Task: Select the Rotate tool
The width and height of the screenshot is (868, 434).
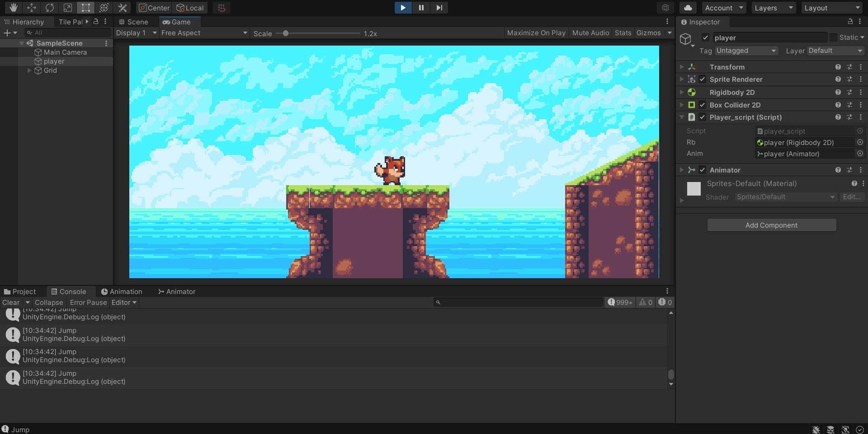Action: click(49, 8)
